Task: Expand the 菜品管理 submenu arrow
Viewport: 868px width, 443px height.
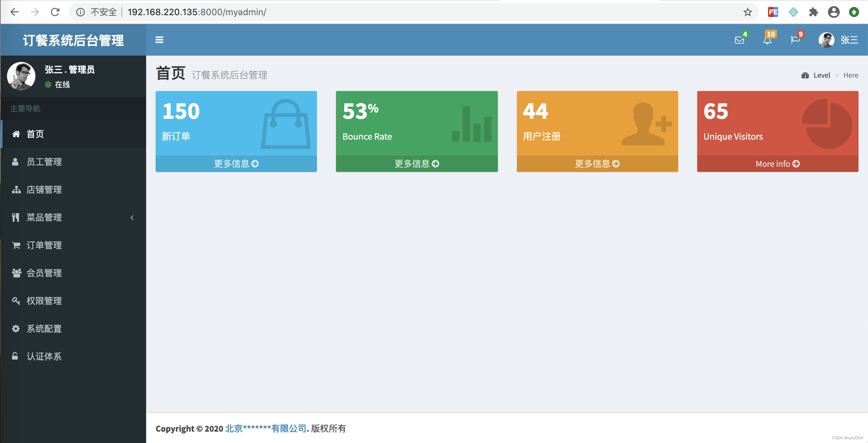Action: [132, 217]
